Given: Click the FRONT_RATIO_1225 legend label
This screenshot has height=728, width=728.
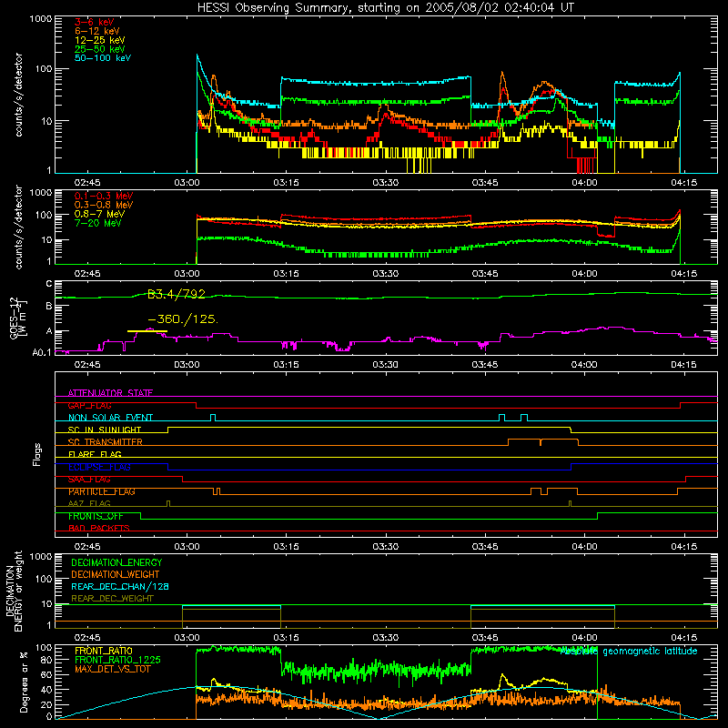Looking at the screenshot, I should point(117,660).
